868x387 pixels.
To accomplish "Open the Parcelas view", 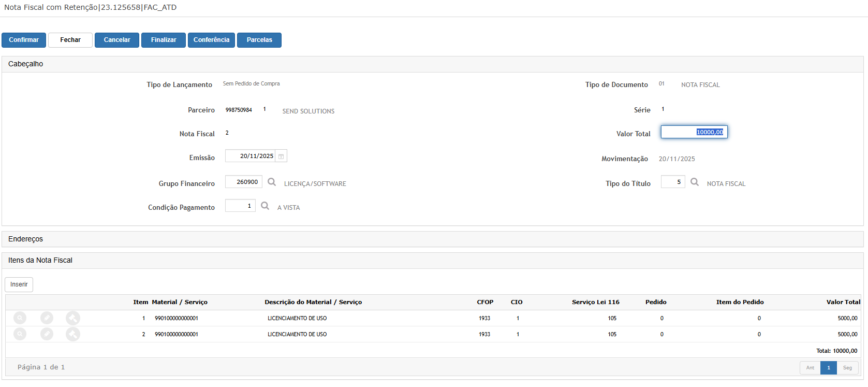I will point(259,40).
